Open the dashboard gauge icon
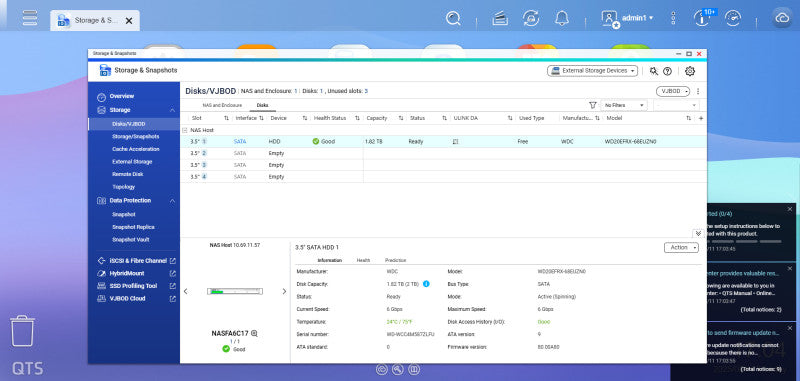This screenshot has width=800, height=381. [x=733, y=18]
